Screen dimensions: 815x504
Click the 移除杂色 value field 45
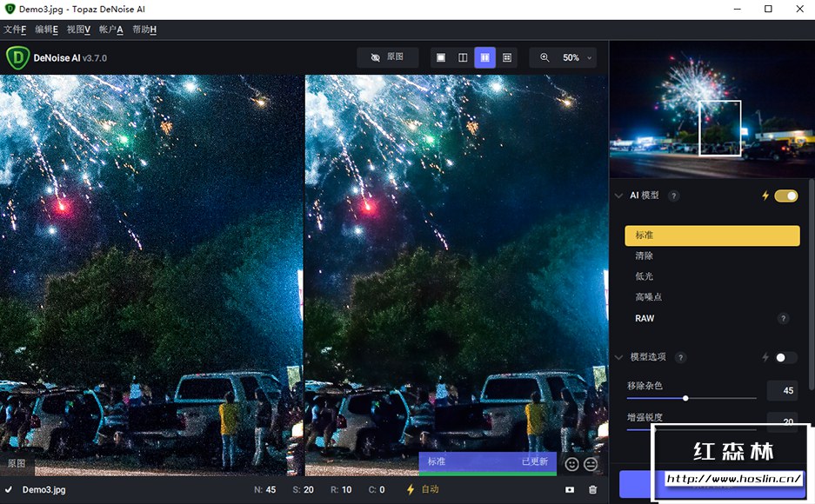tap(783, 390)
